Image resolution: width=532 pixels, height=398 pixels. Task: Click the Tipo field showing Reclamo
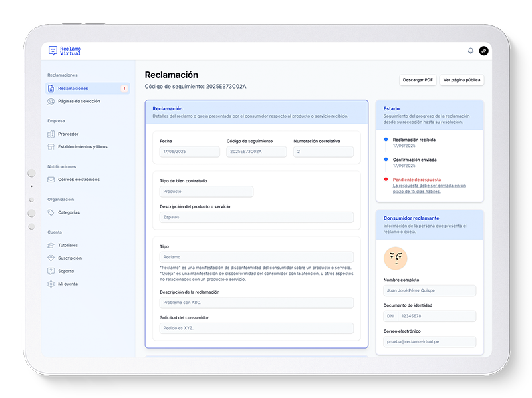256,256
